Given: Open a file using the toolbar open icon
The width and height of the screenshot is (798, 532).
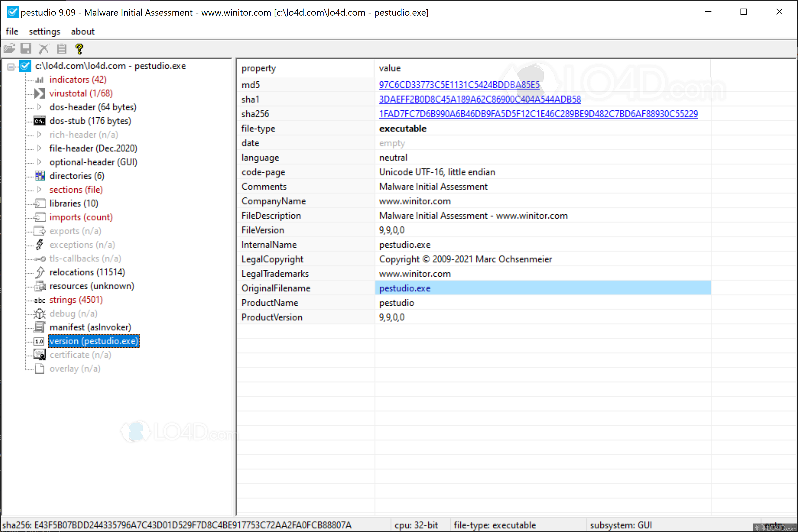Looking at the screenshot, I should point(9,48).
